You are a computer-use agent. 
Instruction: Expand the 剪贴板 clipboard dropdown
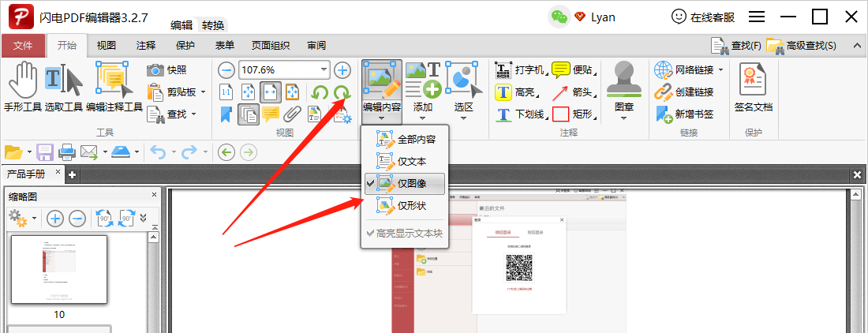[x=203, y=92]
